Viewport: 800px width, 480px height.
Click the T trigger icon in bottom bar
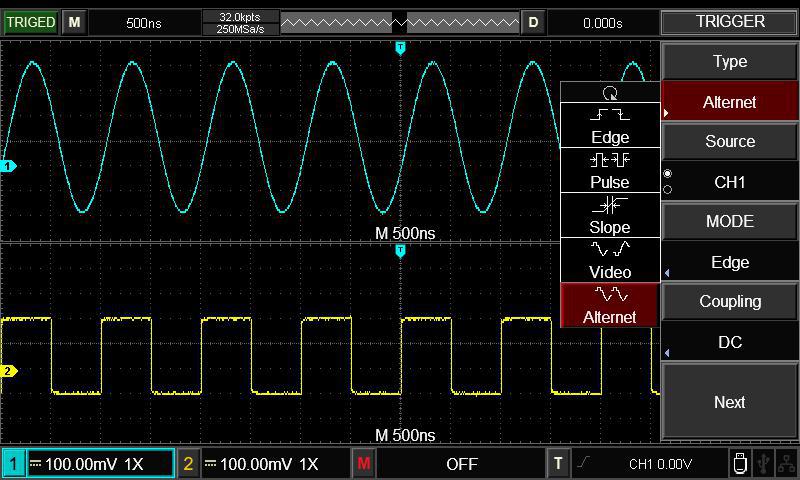pyautogui.click(x=559, y=463)
